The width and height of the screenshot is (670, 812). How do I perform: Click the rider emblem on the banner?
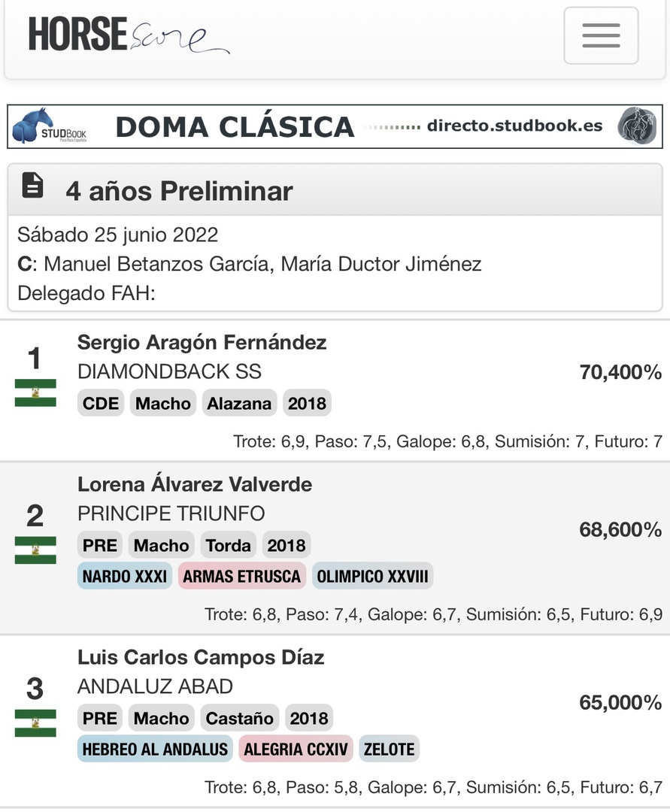click(636, 126)
